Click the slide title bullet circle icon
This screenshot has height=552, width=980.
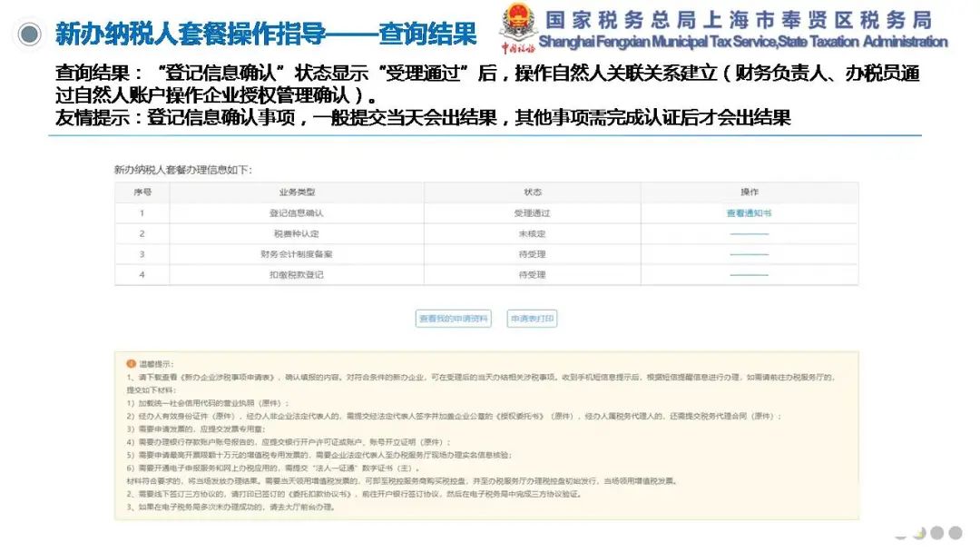pos(29,34)
